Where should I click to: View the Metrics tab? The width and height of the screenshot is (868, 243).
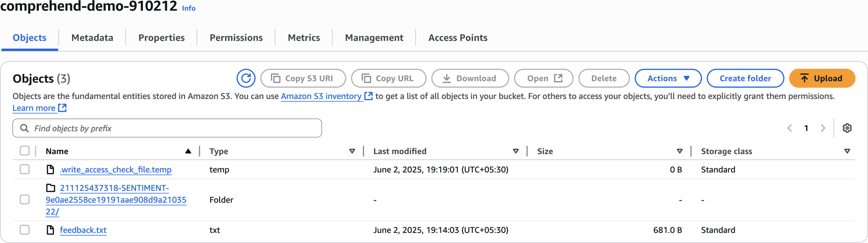(304, 37)
